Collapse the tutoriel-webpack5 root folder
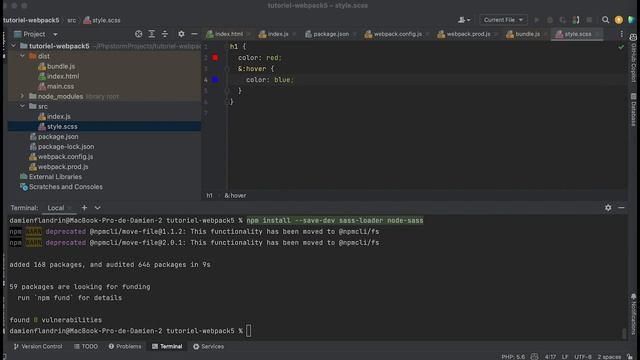Viewport: 640px width, 360px height. point(13,46)
